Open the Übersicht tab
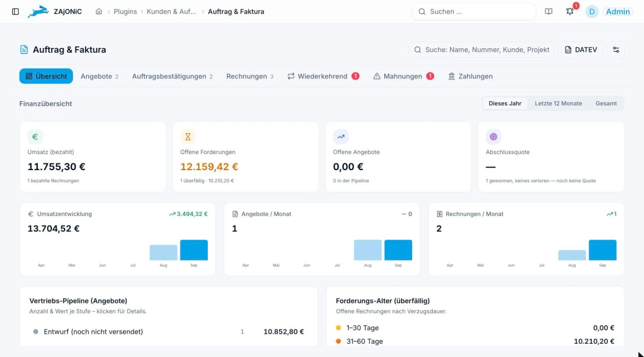 [46, 76]
